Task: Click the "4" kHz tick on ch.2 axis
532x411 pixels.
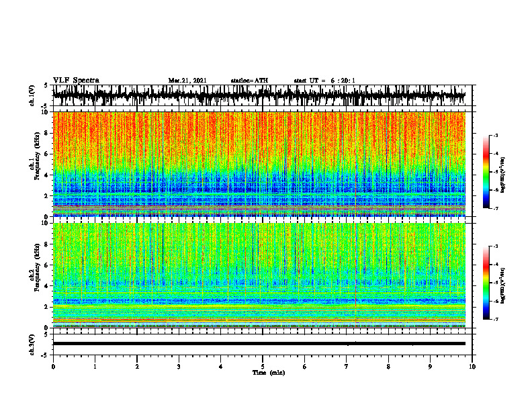Action: [x=47, y=286]
